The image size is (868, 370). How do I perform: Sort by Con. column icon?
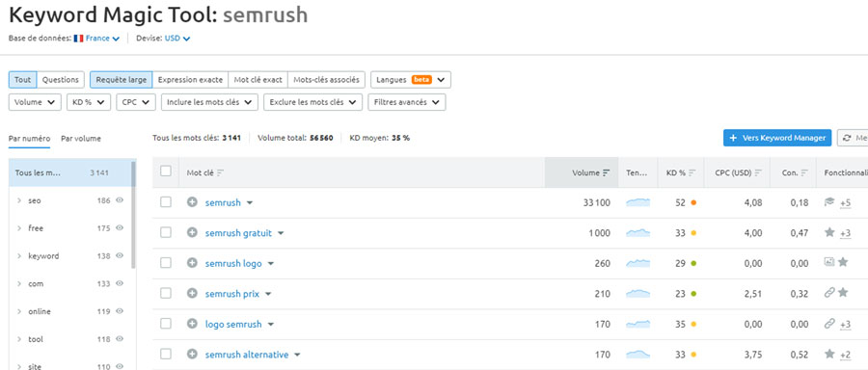(804, 172)
